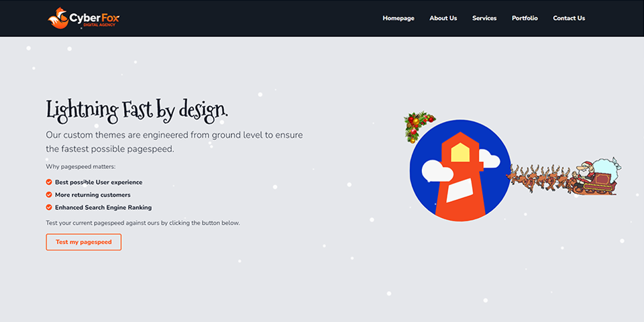Click the Enhanced Search Engine Ranking text

103,207
